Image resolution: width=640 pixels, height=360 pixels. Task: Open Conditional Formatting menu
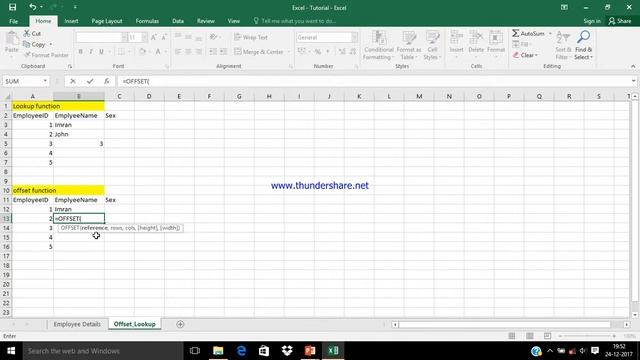379,46
